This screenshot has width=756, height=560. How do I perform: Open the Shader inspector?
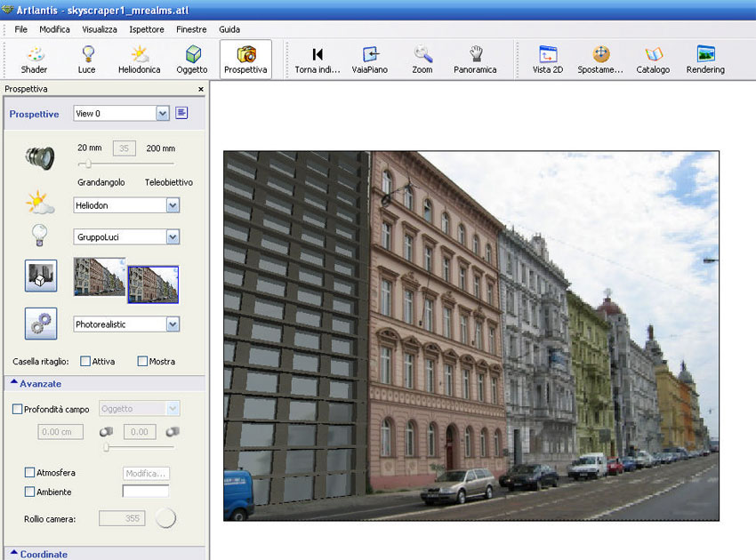point(34,60)
